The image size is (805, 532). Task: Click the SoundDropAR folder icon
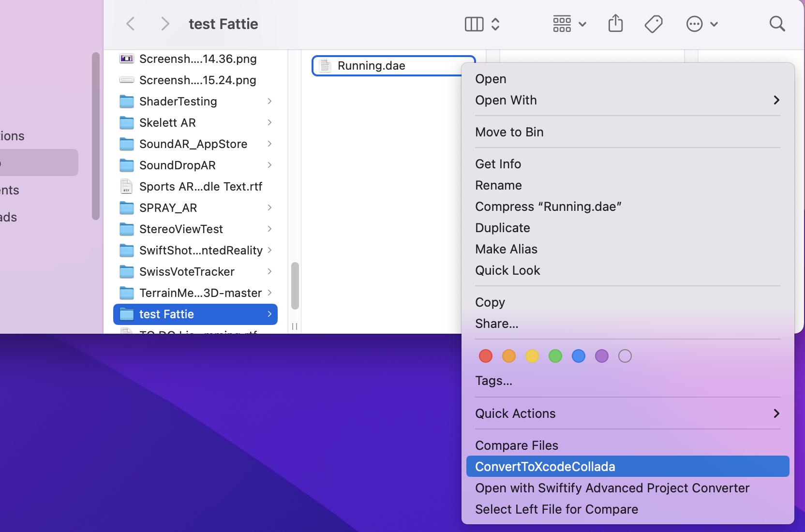[x=127, y=165]
